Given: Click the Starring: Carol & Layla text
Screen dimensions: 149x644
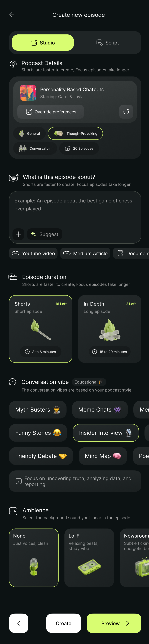Looking at the screenshot, I should [x=62, y=97].
